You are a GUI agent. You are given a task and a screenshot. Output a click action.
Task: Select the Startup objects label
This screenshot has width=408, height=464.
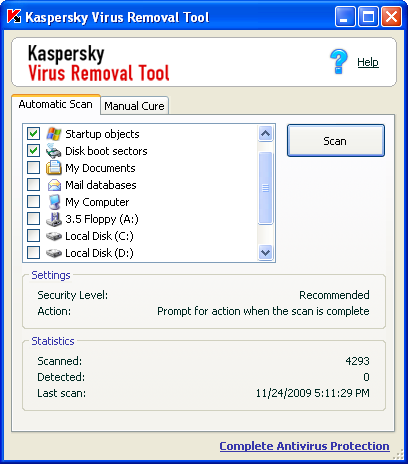[102, 134]
